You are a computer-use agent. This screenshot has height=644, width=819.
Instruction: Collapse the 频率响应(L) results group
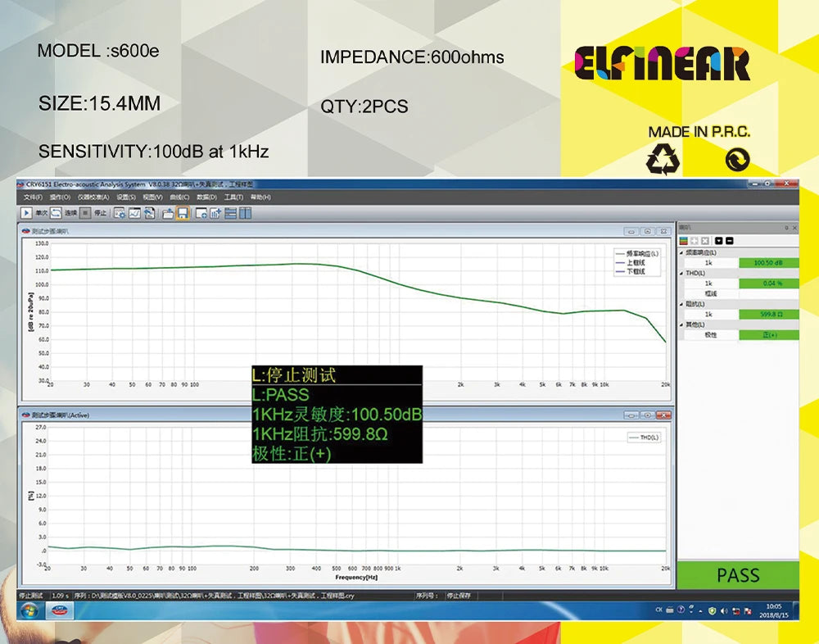pos(681,252)
